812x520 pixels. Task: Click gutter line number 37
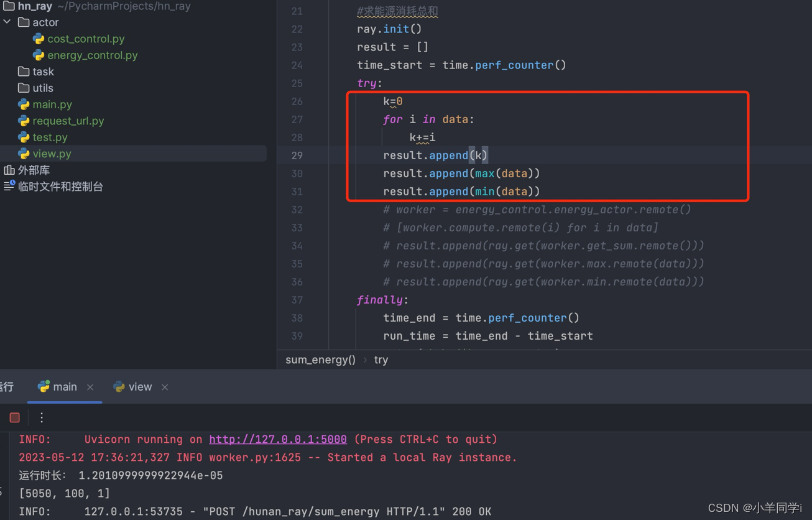click(x=297, y=300)
